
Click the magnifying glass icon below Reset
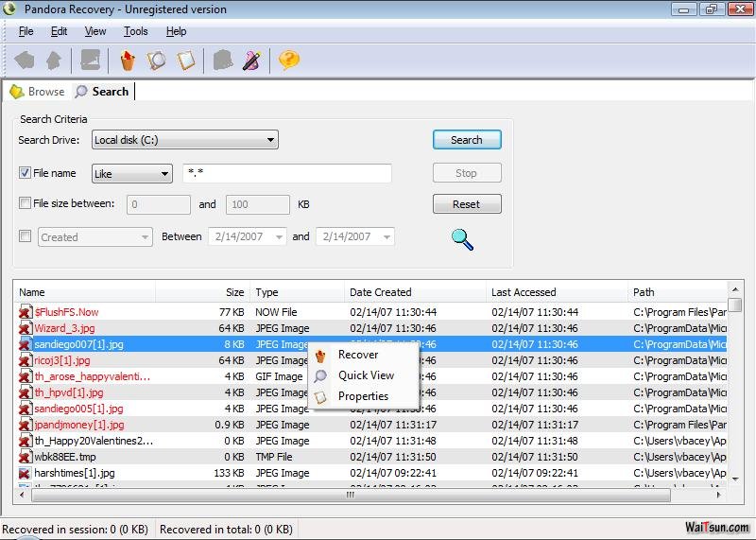coord(462,239)
